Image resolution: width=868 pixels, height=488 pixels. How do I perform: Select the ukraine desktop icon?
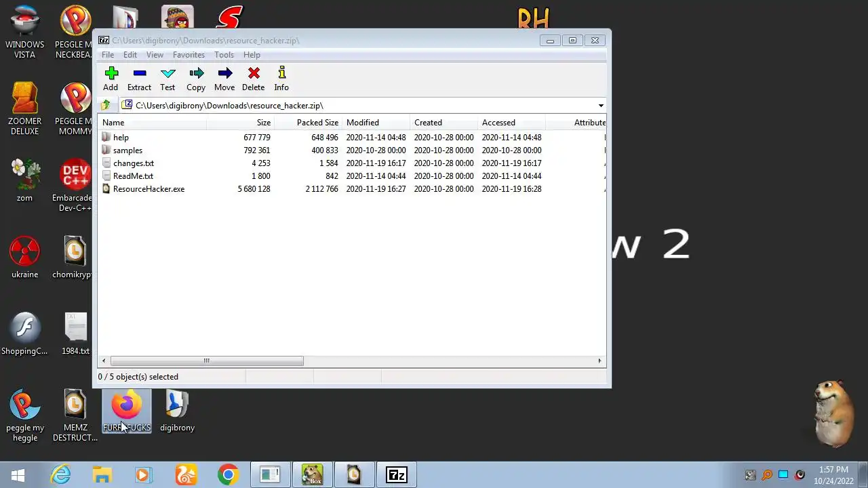click(25, 257)
